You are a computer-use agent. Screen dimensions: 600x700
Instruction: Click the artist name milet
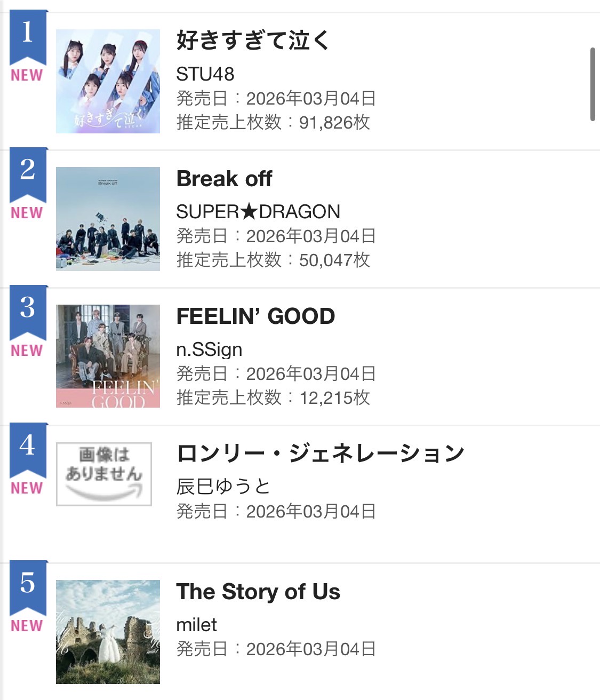(196, 625)
